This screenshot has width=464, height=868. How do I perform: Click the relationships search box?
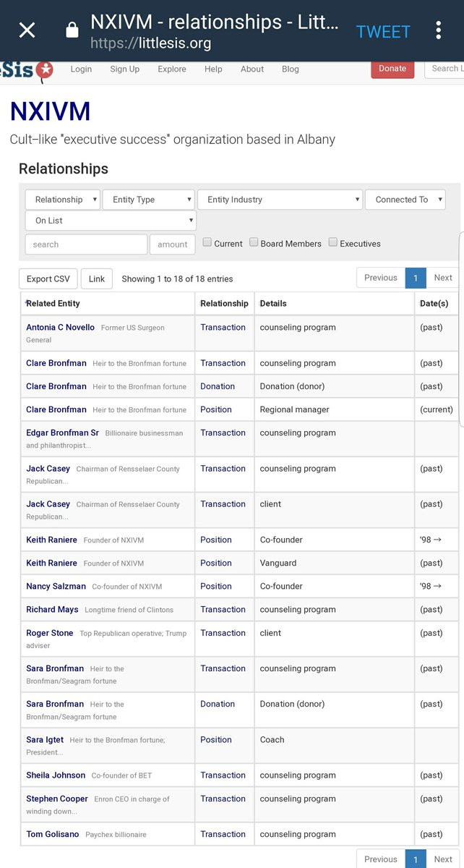click(86, 244)
